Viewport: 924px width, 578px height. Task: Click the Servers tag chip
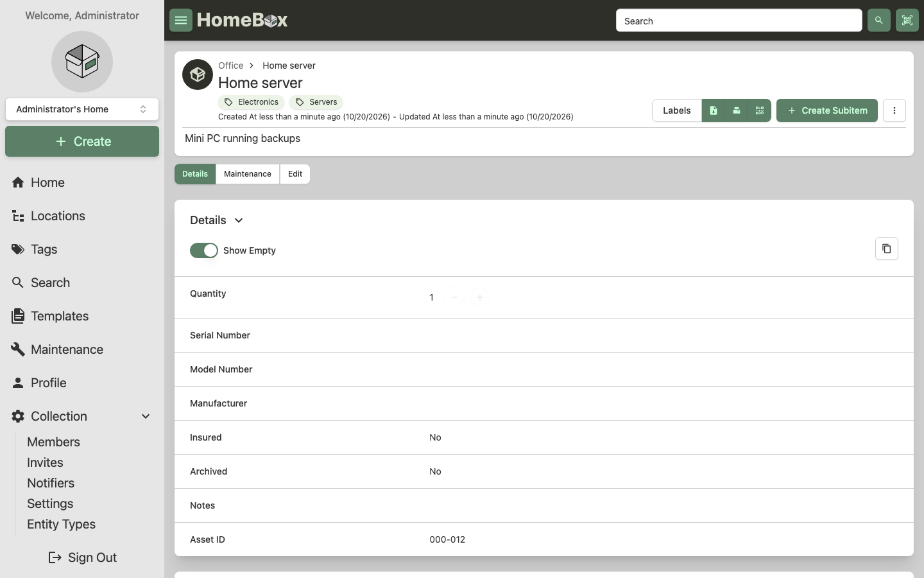pyautogui.click(x=316, y=102)
